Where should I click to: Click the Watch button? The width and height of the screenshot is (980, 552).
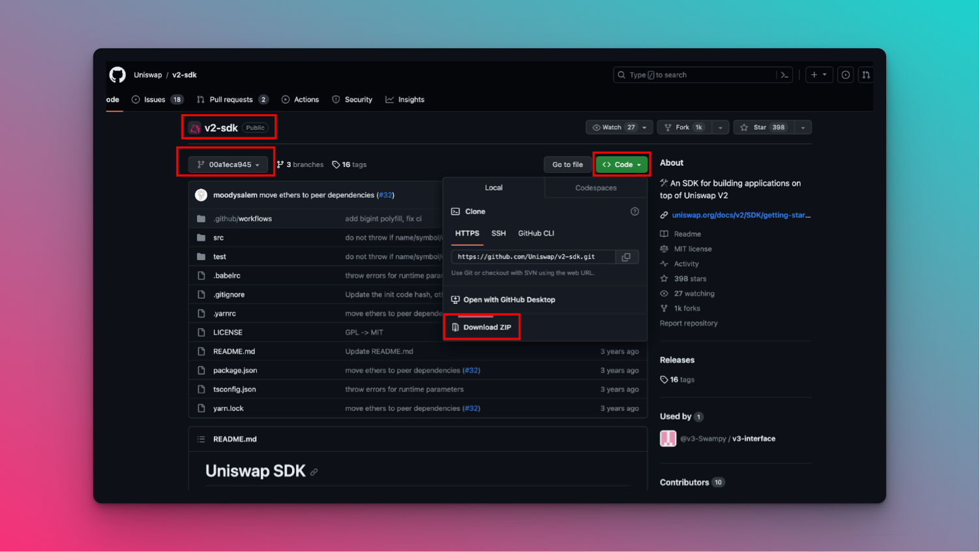click(612, 128)
